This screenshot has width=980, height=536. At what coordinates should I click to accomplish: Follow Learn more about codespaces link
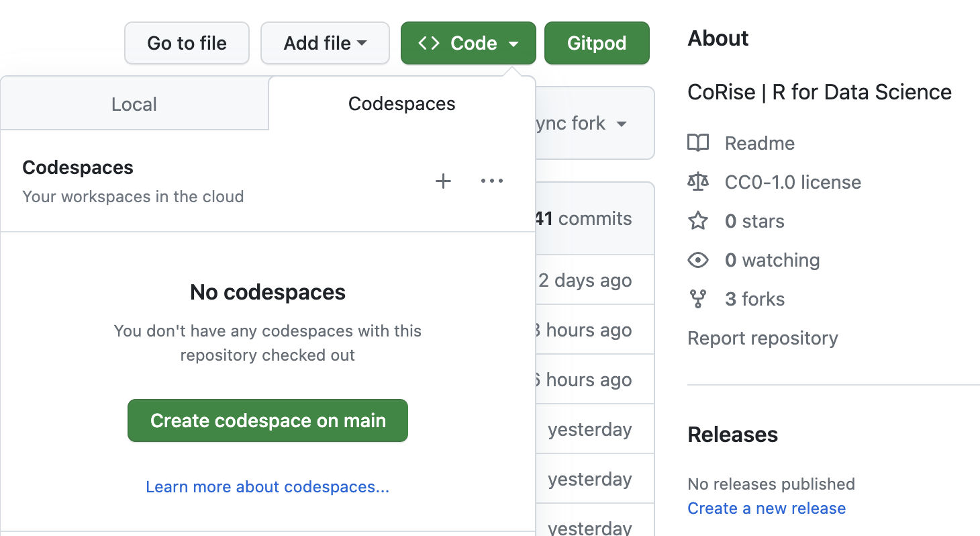[x=267, y=487]
